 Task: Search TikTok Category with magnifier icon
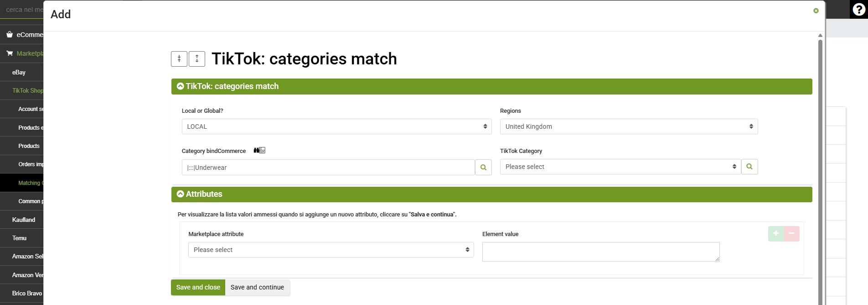749,167
